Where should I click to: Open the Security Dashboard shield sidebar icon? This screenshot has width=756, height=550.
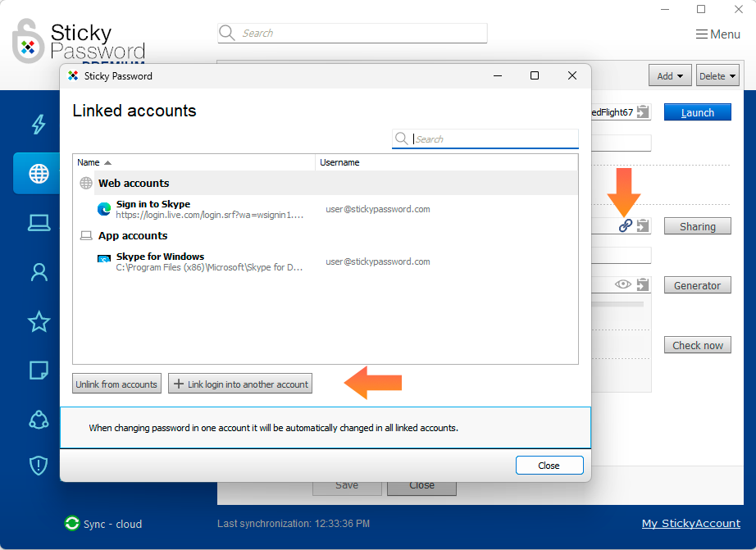(39, 466)
